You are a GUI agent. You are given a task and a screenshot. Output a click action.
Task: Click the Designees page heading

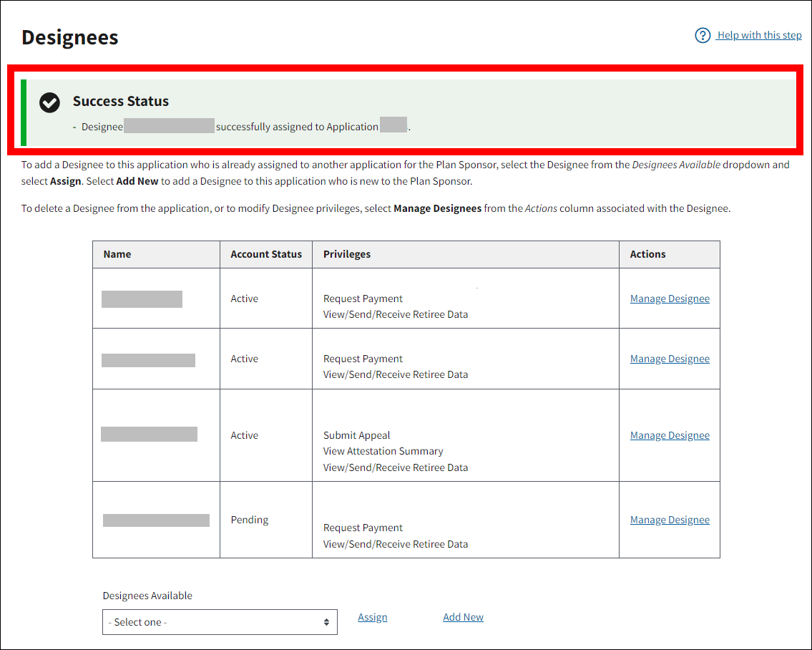(70, 37)
